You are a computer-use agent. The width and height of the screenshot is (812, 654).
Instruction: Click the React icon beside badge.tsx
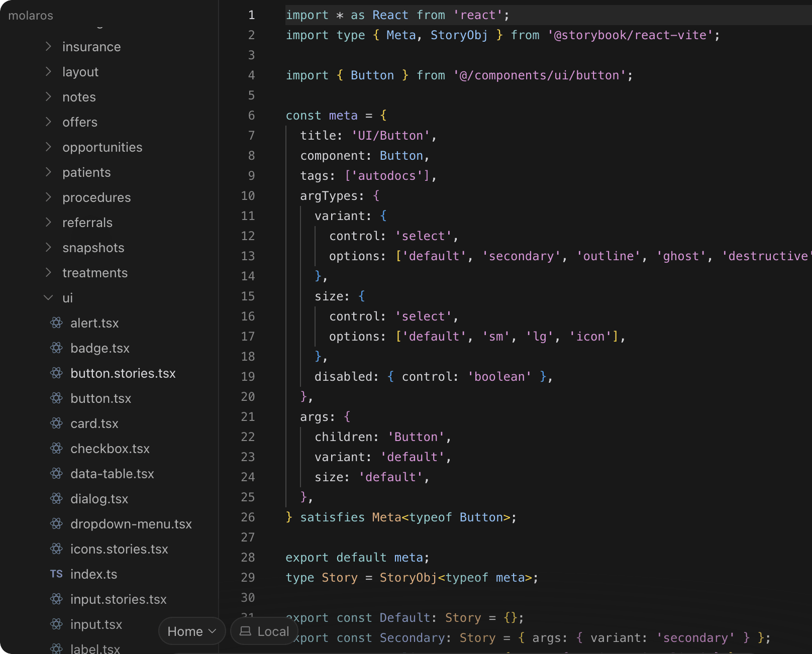[x=56, y=348]
